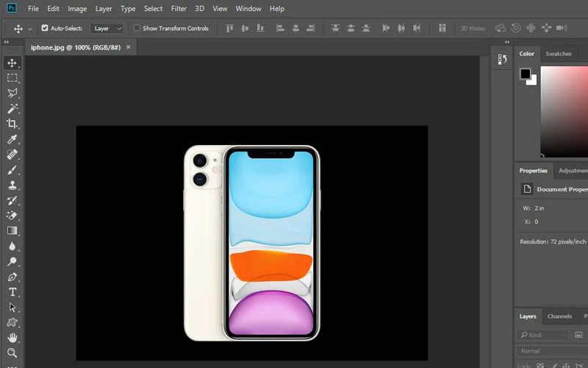Select the Magic Wand tool

coord(12,109)
